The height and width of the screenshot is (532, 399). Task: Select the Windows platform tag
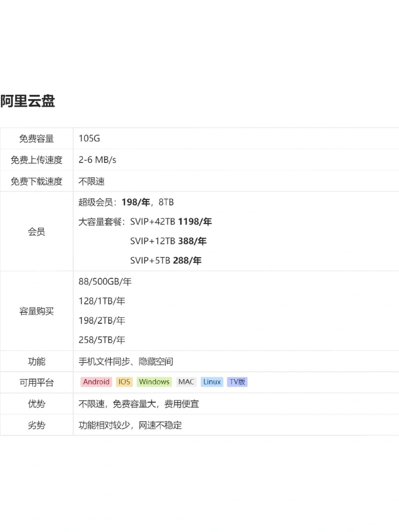coord(154,382)
